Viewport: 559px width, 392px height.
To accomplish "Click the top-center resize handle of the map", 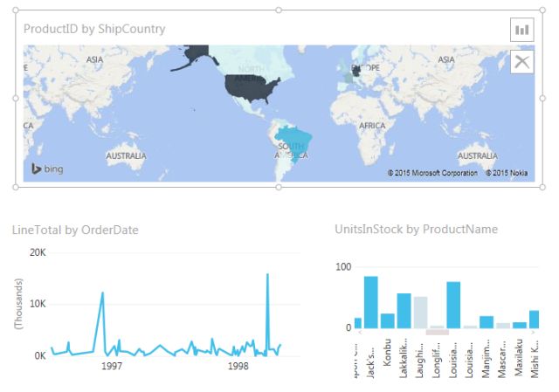I will click(x=279, y=10).
